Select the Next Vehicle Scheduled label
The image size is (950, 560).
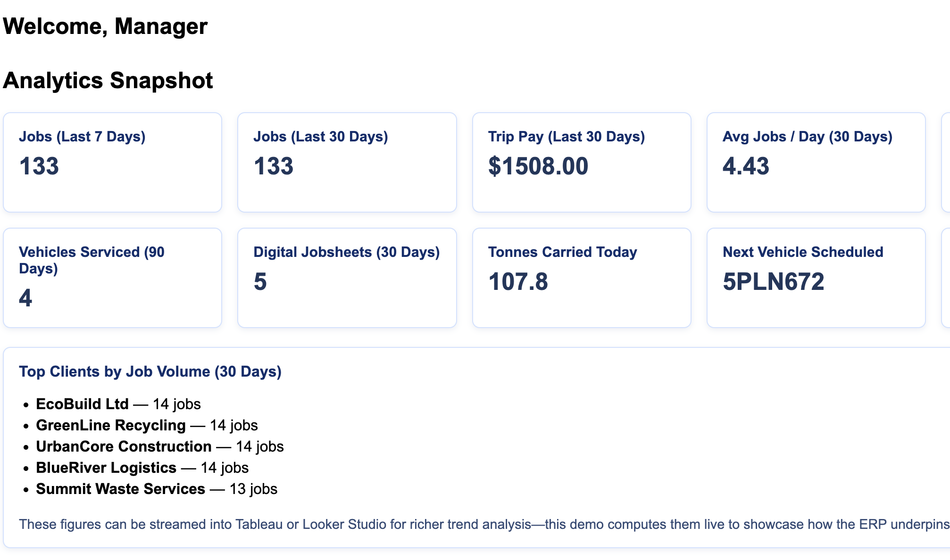coord(803,252)
